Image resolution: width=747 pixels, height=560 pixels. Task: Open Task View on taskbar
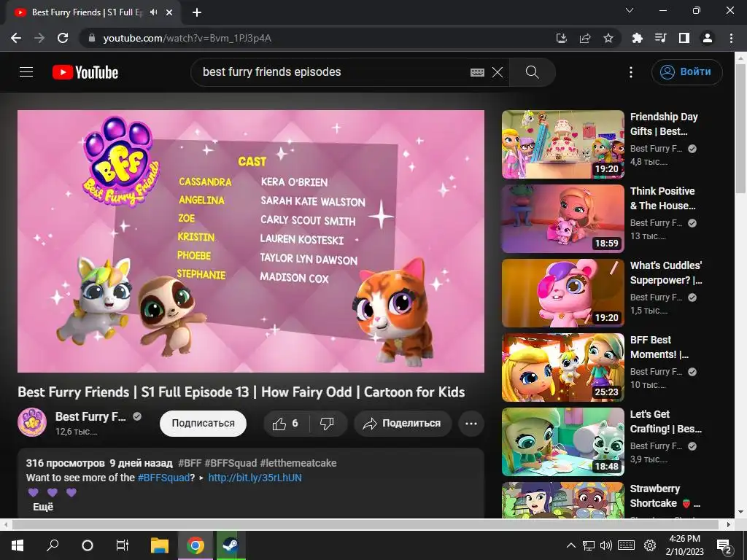122,545
